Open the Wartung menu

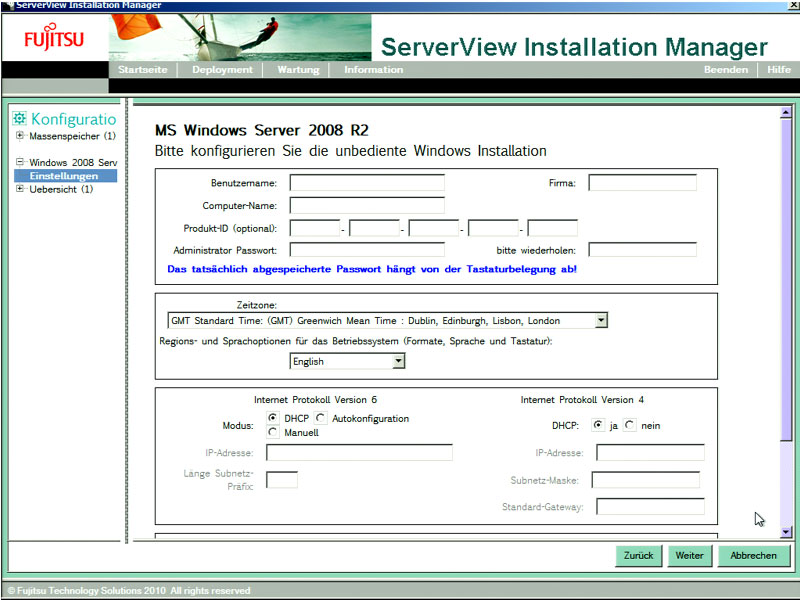[x=298, y=70]
